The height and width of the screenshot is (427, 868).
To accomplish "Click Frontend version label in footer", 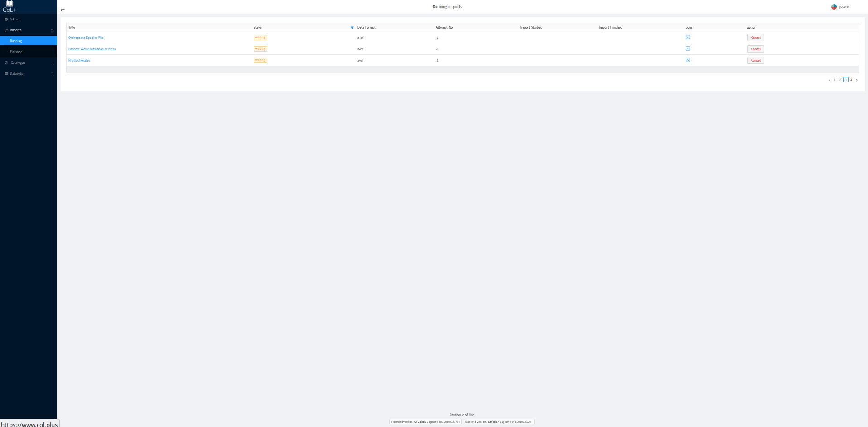I will tap(425, 422).
